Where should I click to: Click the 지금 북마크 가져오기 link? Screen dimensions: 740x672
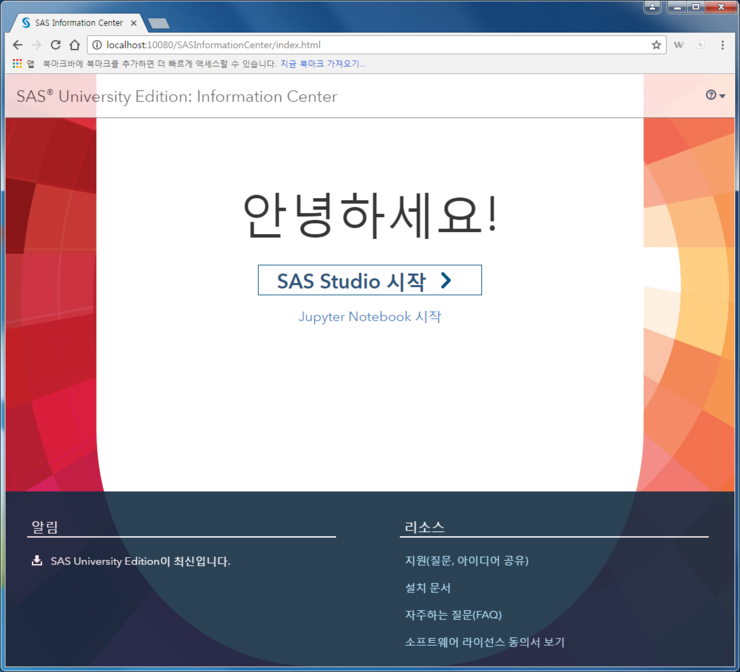[x=323, y=64]
